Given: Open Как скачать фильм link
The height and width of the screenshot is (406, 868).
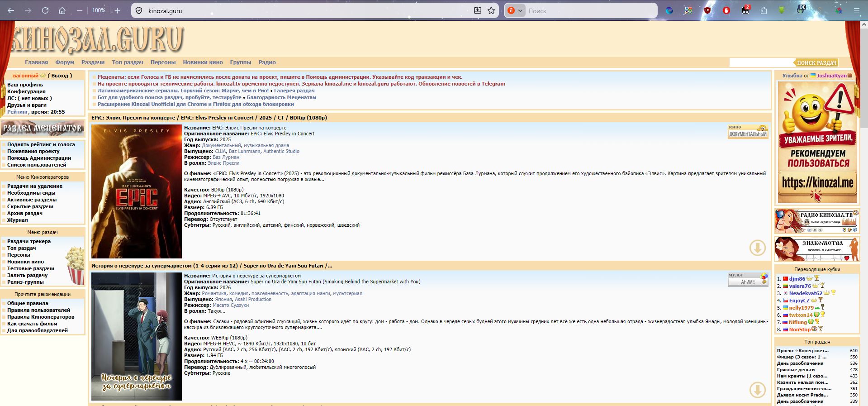Looking at the screenshot, I should 32,324.
